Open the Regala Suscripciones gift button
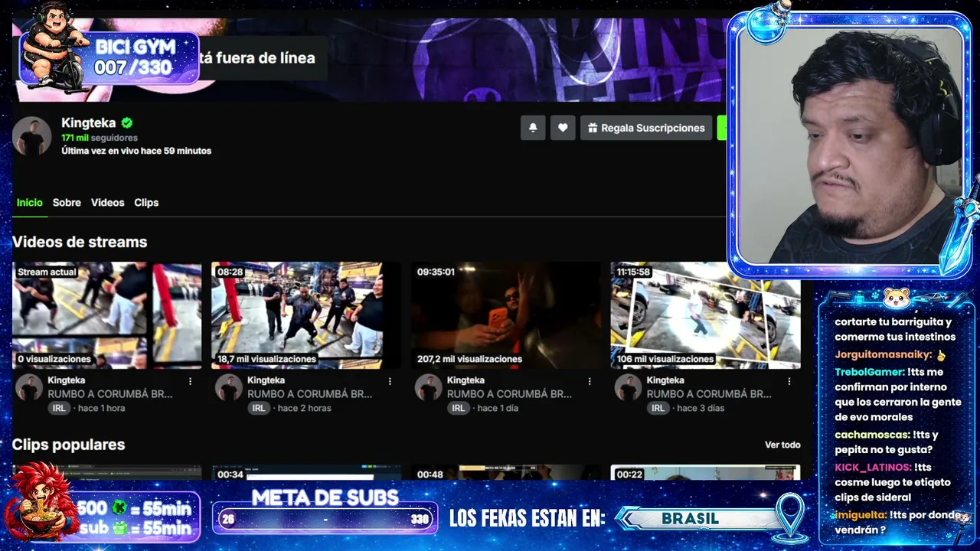 (646, 128)
